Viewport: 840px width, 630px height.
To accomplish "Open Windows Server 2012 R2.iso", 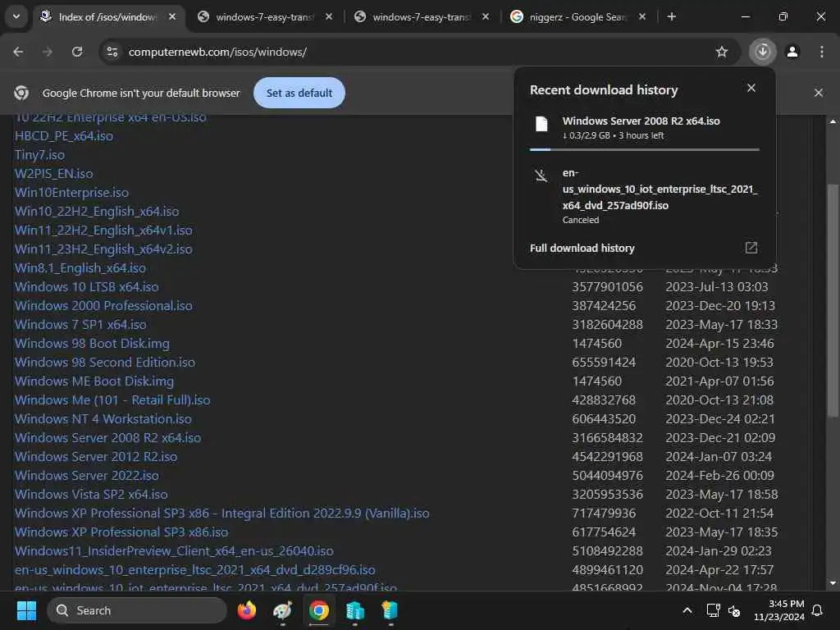I will [x=96, y=456].
